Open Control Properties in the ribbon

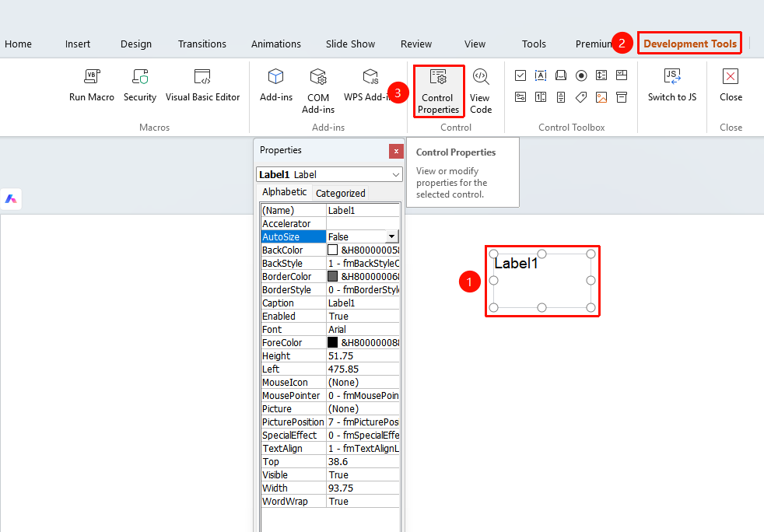click(439, 91)
